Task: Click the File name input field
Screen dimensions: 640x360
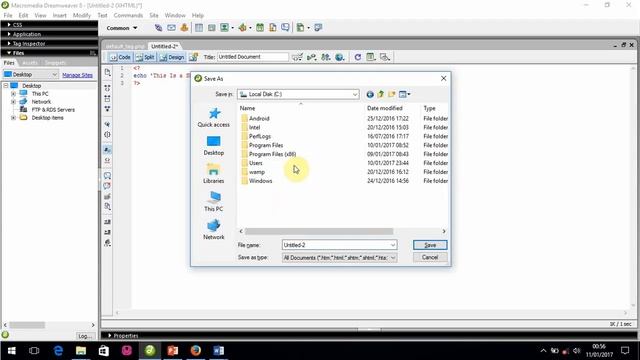Action: tap(335, 245)
